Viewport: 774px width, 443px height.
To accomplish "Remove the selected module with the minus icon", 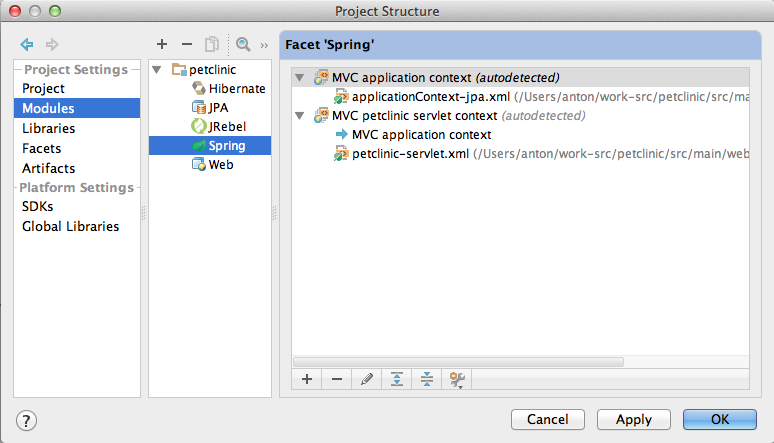I will tap(187, 44).
